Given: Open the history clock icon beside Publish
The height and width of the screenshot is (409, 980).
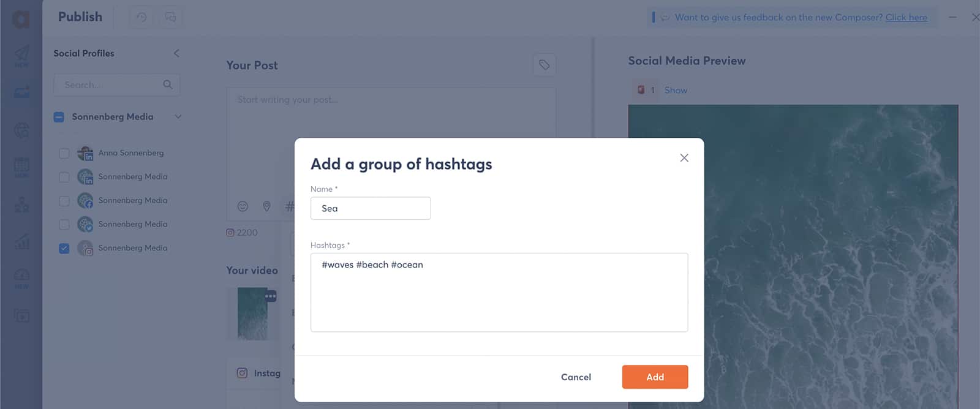Looking at the screenshot, I should [x=141, y=17].
